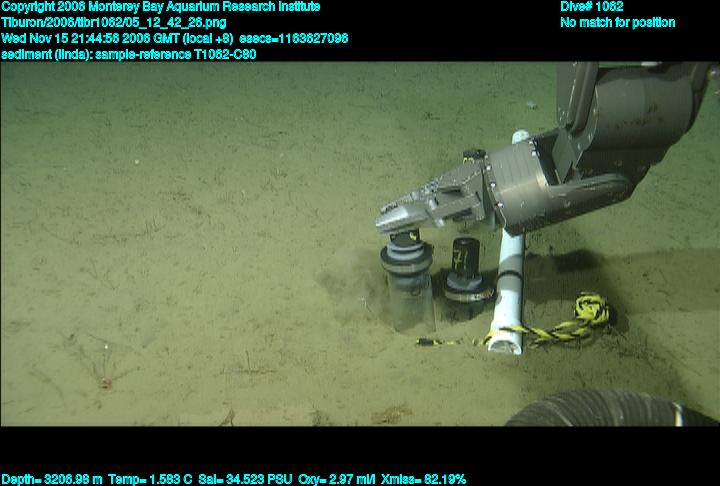
Task: Click the Wed Nov 15 timestamp
Action: (117, 39)
